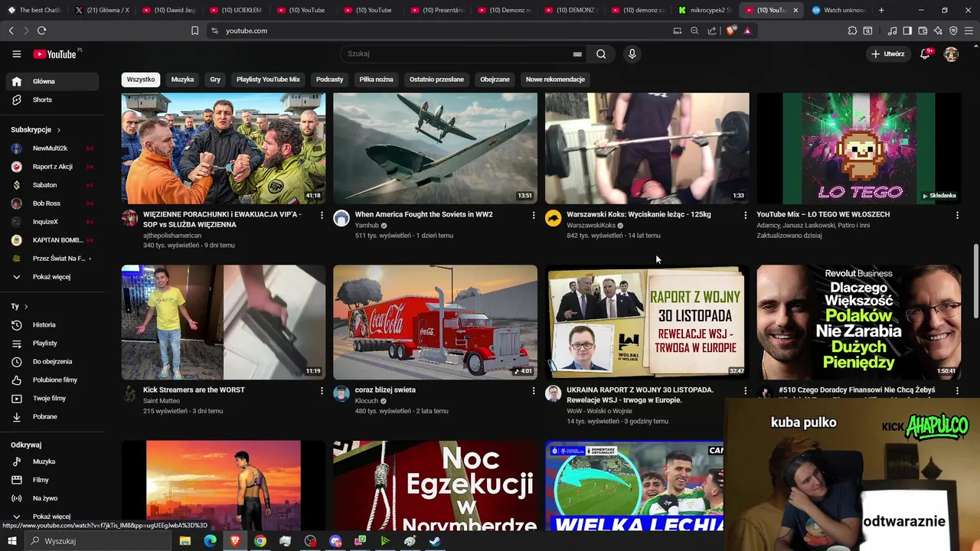Open Do obejrzenia watch later
This screenshot has height=551, width=980.
coord(51,362)
